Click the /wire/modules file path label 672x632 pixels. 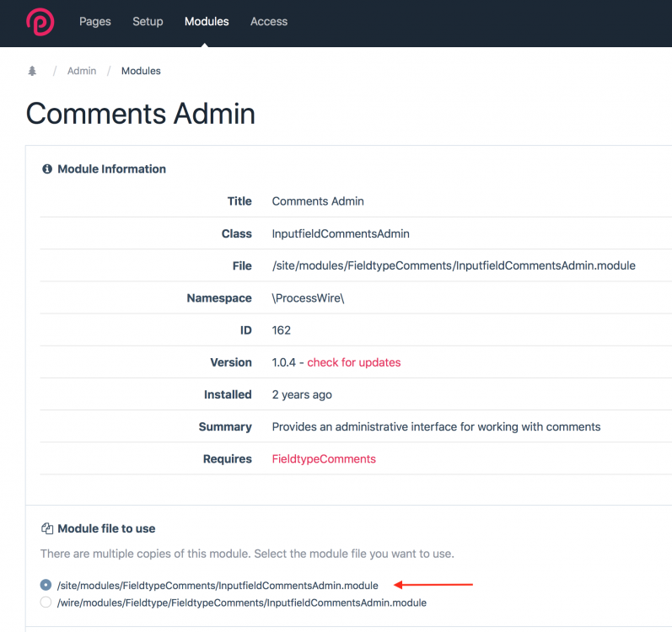(242, 603)
